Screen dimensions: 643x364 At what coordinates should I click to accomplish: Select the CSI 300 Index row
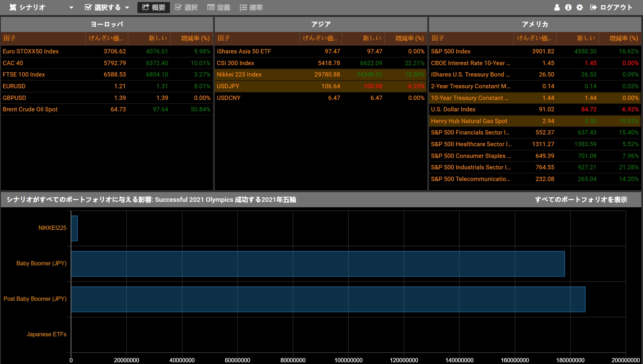(x=321, y=63)
